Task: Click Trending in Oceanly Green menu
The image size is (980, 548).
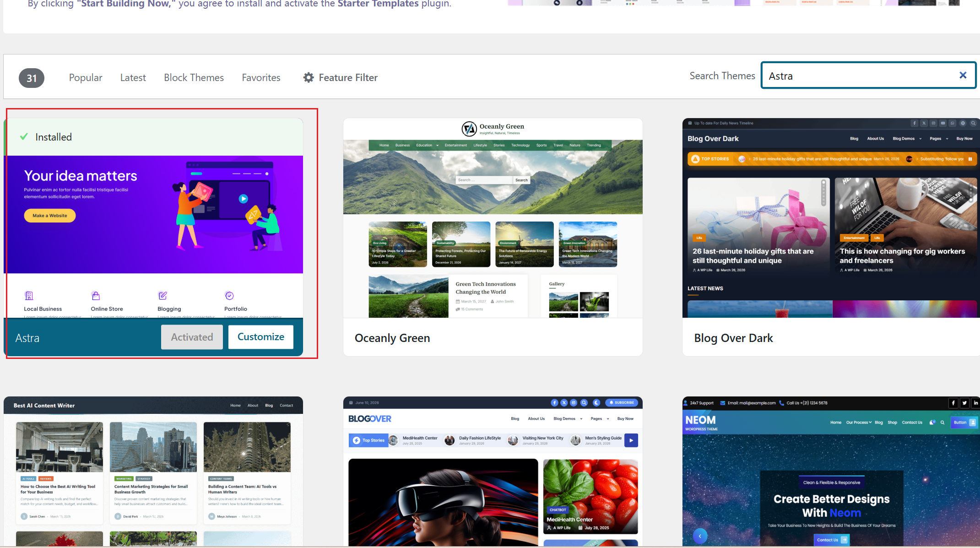Action: coord(594,145)
